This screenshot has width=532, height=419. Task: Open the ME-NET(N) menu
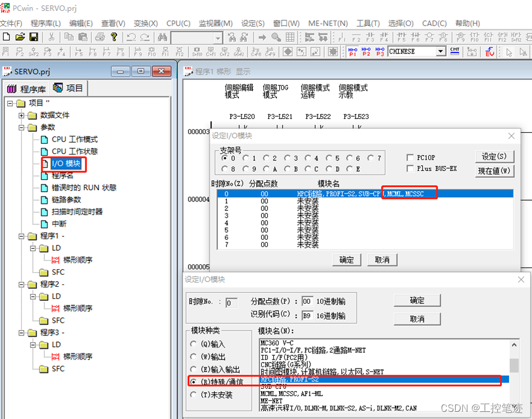click(x=328, y=23)
